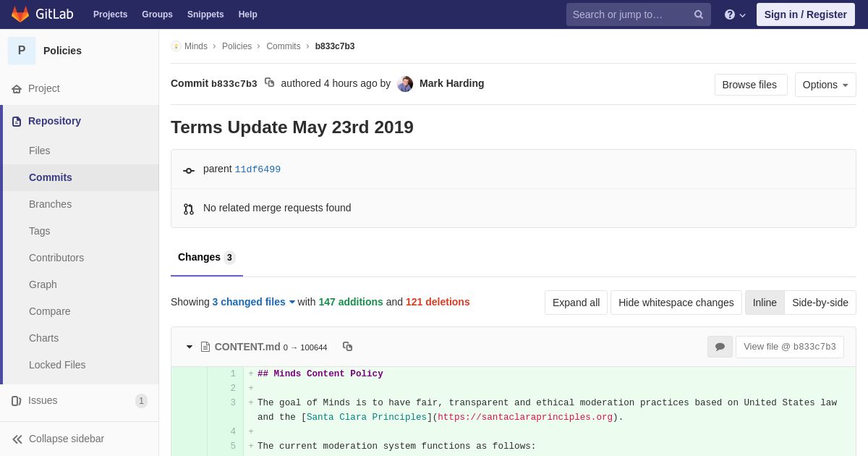This screenshot has width=868, height=456.
Task: Open the Groups menu
Action: 157,14
